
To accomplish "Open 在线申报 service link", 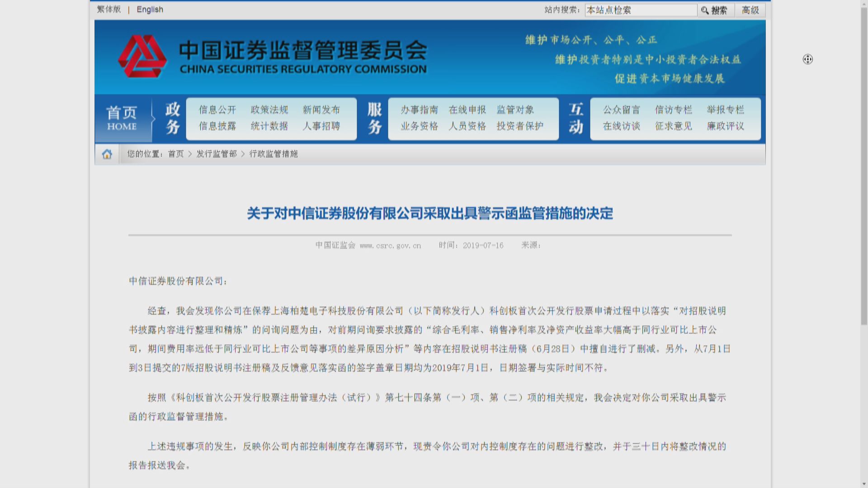I will pyautogui.click(x=467, y=110).
